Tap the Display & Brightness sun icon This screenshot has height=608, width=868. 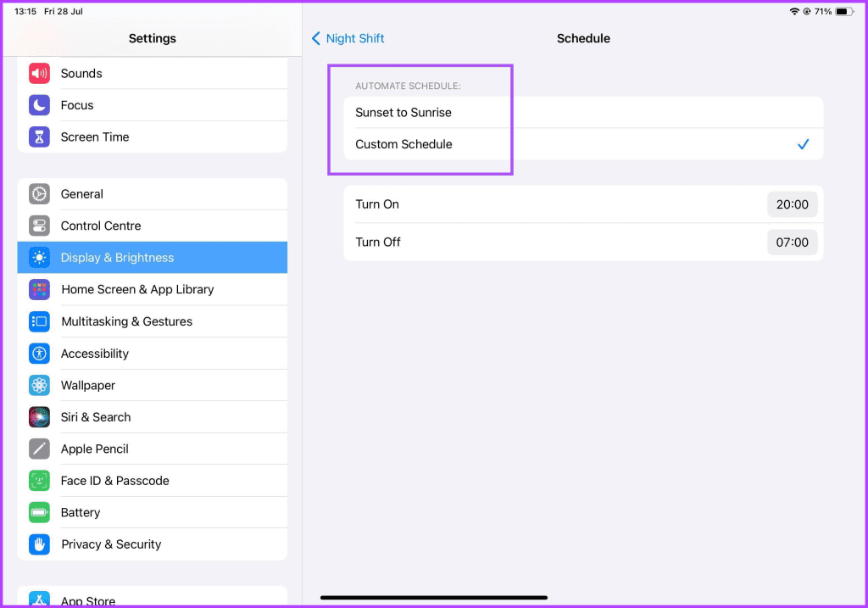pos(39,258)
